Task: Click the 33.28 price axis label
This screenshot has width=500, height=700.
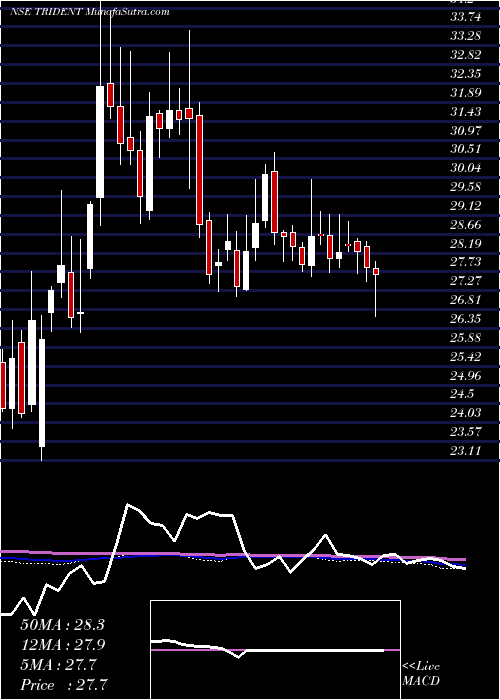Action: coord(466,36)
